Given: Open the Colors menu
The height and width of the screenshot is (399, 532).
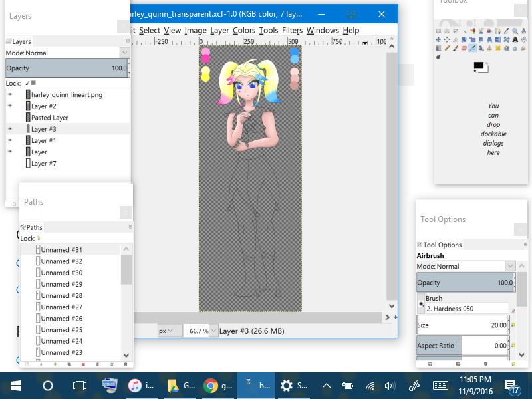Looking at the screenshot, I should [243, 30].
